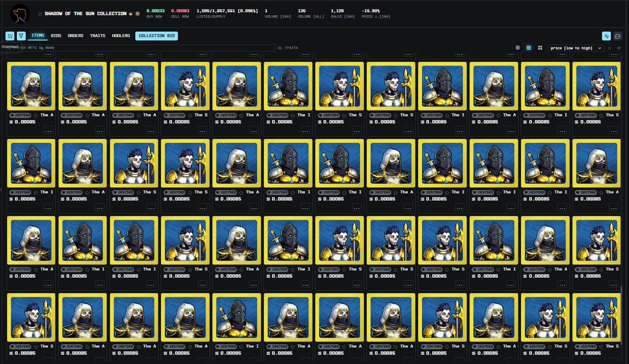Open the last card thumbnail in top full row
The image size is (629, 364).
596,86
